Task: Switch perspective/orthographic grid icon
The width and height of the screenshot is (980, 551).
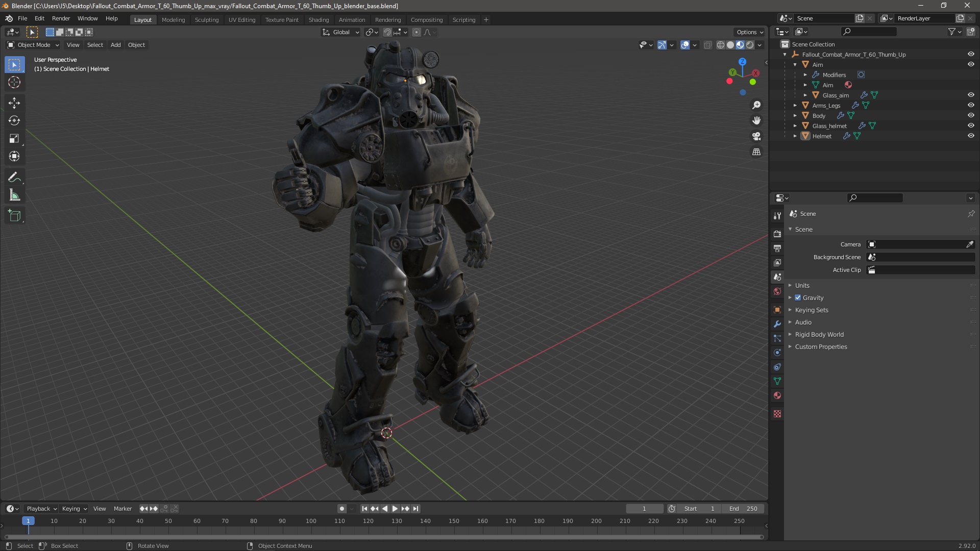Action: [756, 152]
